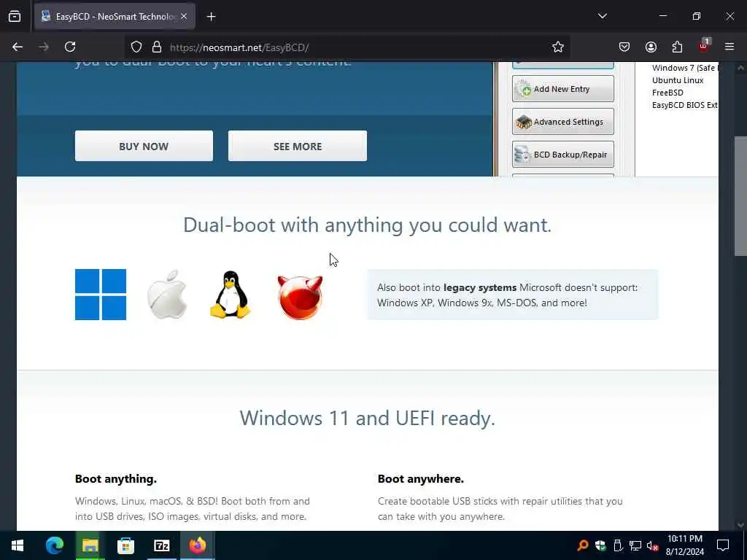
Task: Click the muted volume tray icon
Action: pyautogui.click(x=652, y=545)
